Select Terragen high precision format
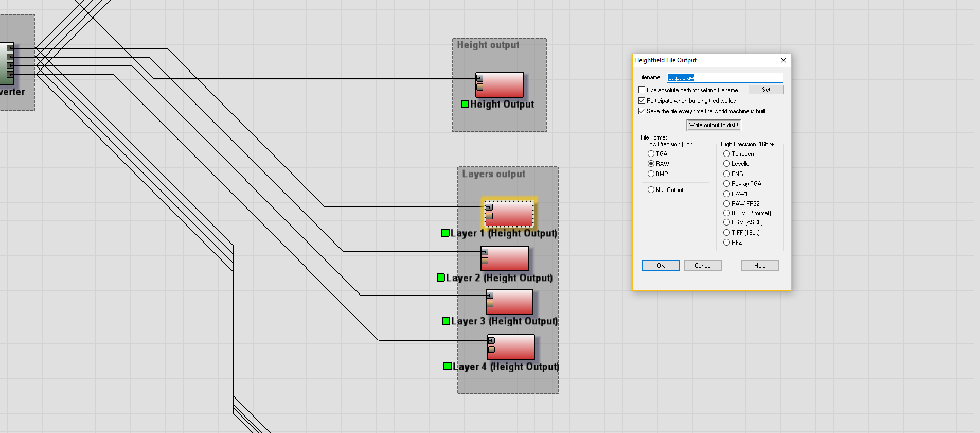The image size is (980, 433). click(x=727, y=154)
